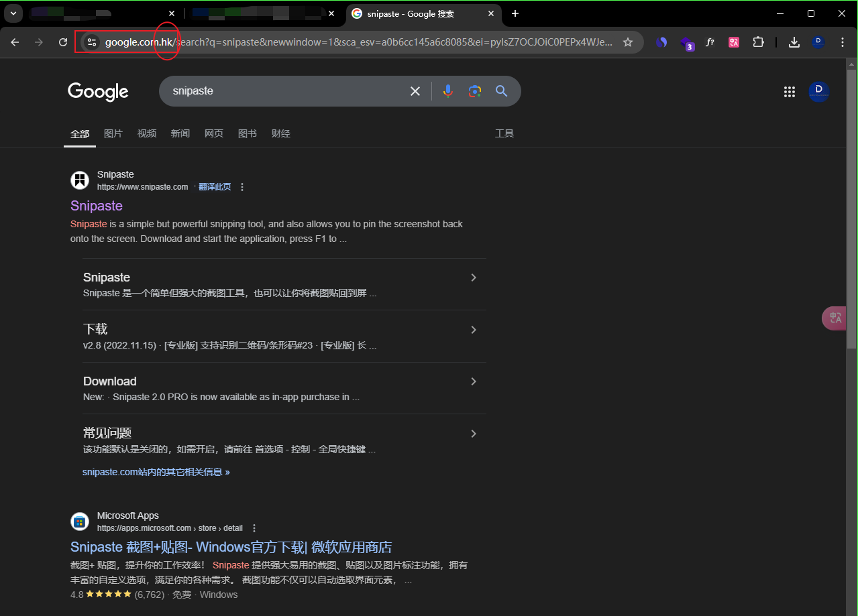This screenshot has width=858, height=616.
Task: Open the 工具 search tools
Action: [x=504, y=134]
